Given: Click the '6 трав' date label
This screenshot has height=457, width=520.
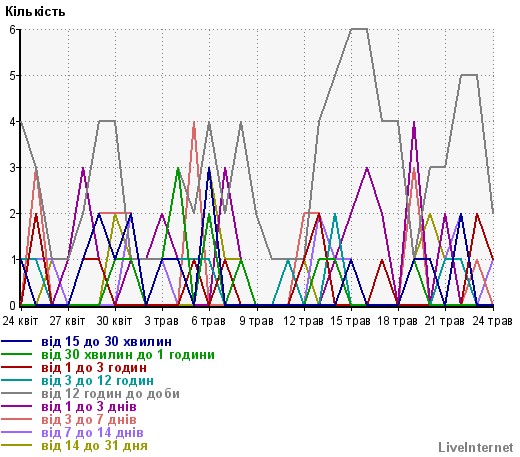Looking at the screenshot, I should (x=209, y=321).
